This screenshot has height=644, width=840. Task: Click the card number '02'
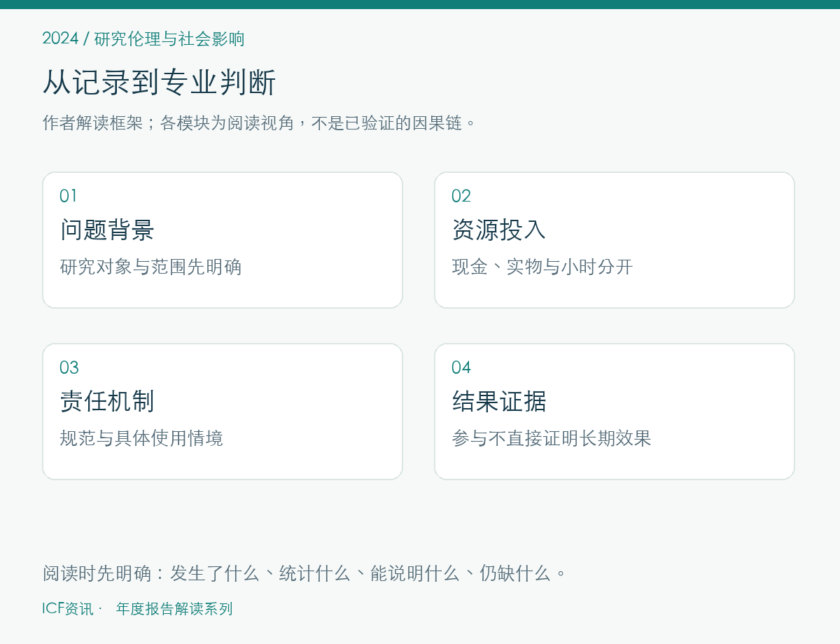coord(461,196)
